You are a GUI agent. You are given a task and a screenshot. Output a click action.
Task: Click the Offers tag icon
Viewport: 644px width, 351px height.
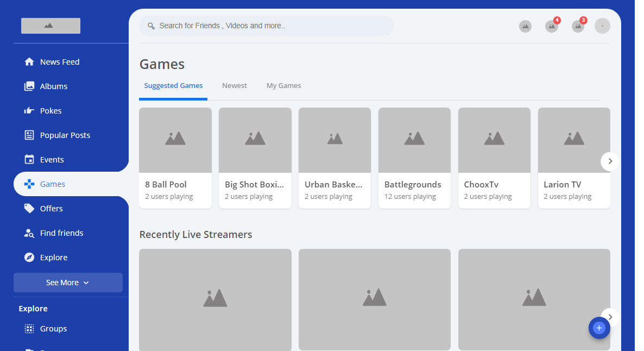pyautogui.click(x=29, y=209)
